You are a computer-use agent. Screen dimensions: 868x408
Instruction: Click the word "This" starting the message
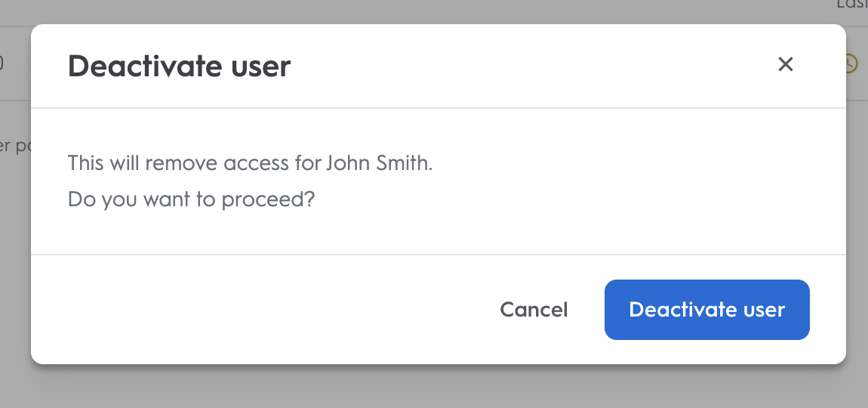85,163
